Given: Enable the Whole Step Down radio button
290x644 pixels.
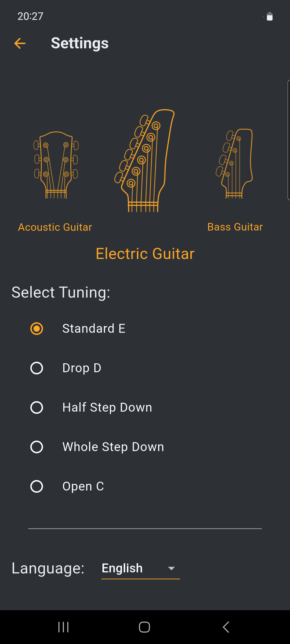Looking at the screenshot, I should pyautogui.click(x=37, y=447).
